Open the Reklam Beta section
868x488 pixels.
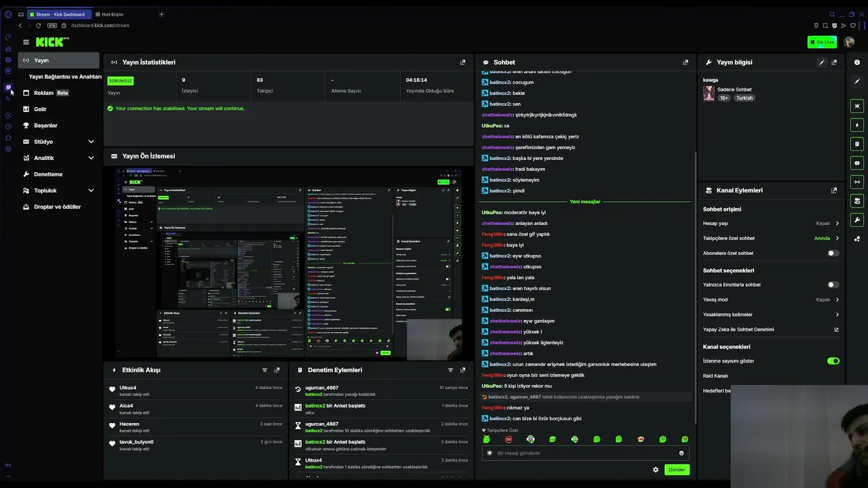pyautogui.click(x=59, y=93)
